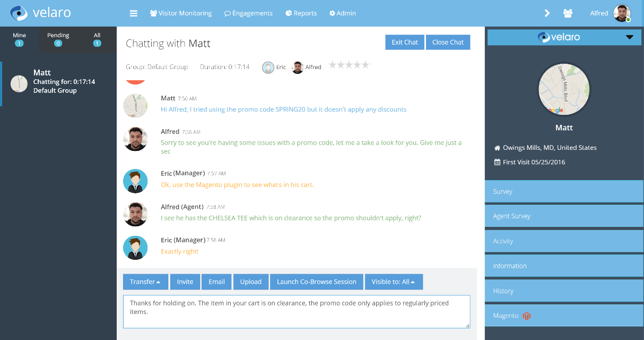Open the Reports menu
Image resolution: width=644 pixels, height=340 pixels.
pyautogui.click(x=301, y=13)
